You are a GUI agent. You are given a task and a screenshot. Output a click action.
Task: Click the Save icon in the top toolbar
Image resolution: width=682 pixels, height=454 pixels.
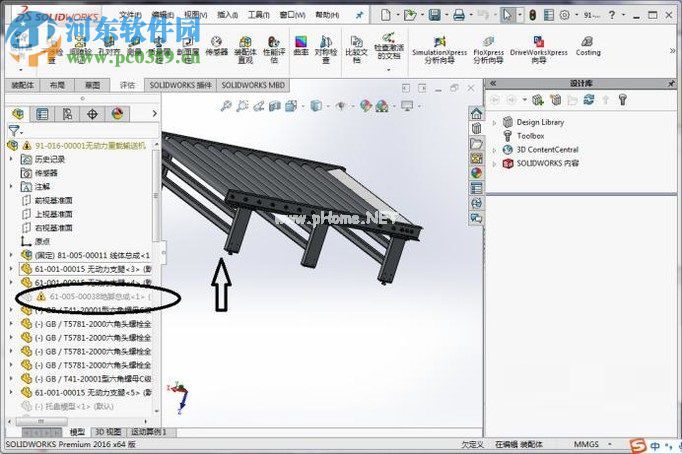pos(434,15)
